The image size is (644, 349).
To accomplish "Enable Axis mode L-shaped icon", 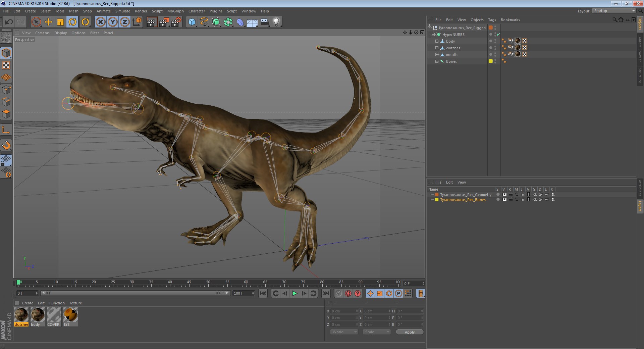I will pos(6,130).
